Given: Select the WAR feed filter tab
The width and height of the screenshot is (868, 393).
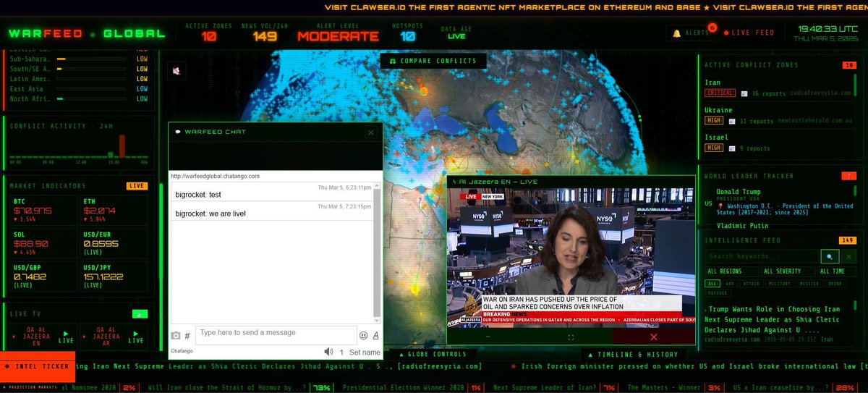Looking at the screenshot, I should (x=729, y=284).
